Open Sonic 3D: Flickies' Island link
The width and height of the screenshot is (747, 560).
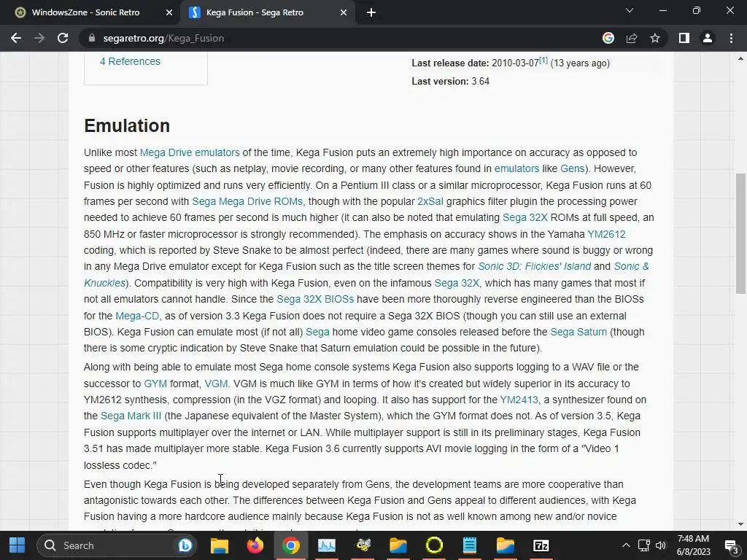pyautogui.click(x=535, y=266)
